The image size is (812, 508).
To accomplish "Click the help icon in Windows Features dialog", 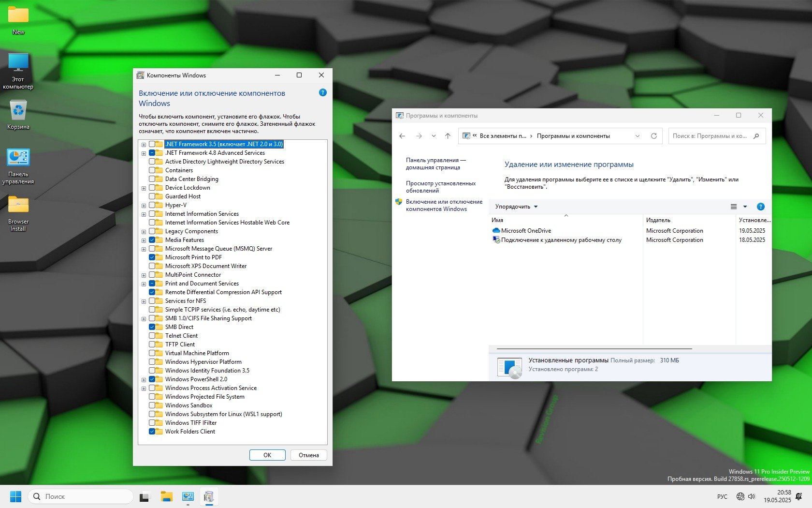I will point(323,93).
